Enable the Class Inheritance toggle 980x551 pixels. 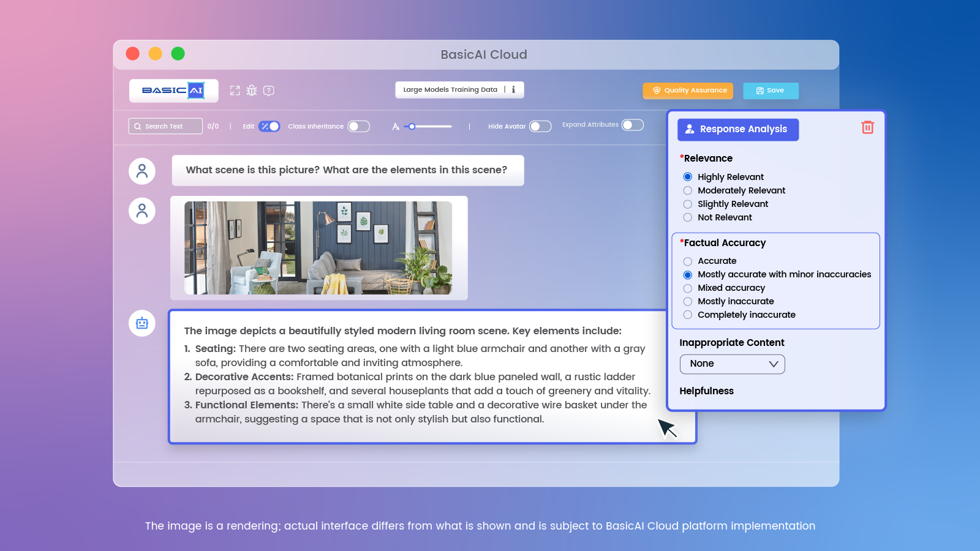pyautogui.click(x=360, y=126)
